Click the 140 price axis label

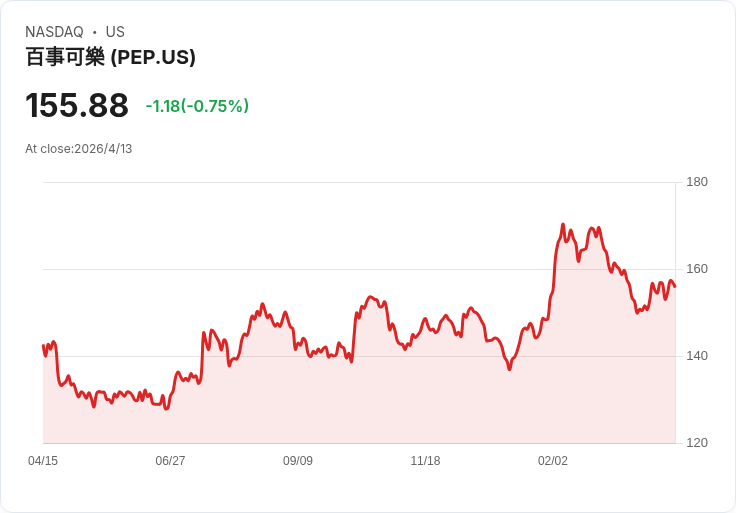pyautogui.click(x=697, y=356)
